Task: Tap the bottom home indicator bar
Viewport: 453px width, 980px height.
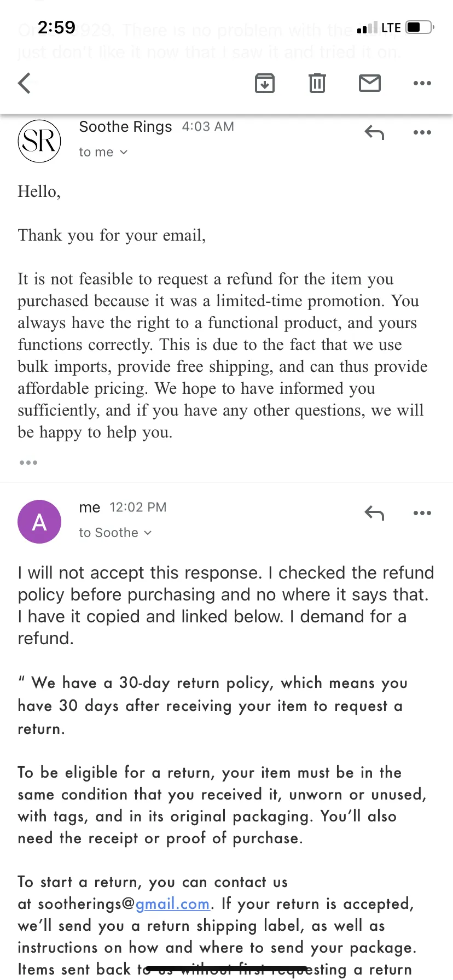Action: coord(226,969)
